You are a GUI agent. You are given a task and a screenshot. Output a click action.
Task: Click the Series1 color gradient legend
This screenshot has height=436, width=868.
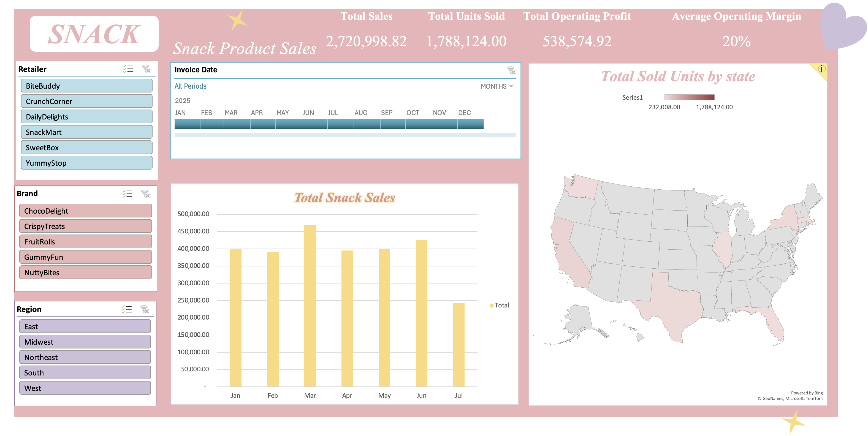(x=689, y=97)
